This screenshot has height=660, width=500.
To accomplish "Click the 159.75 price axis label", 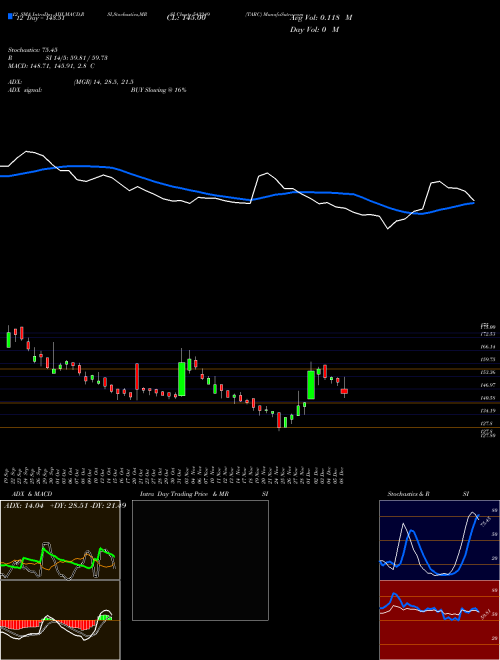I will click(488, 359).
